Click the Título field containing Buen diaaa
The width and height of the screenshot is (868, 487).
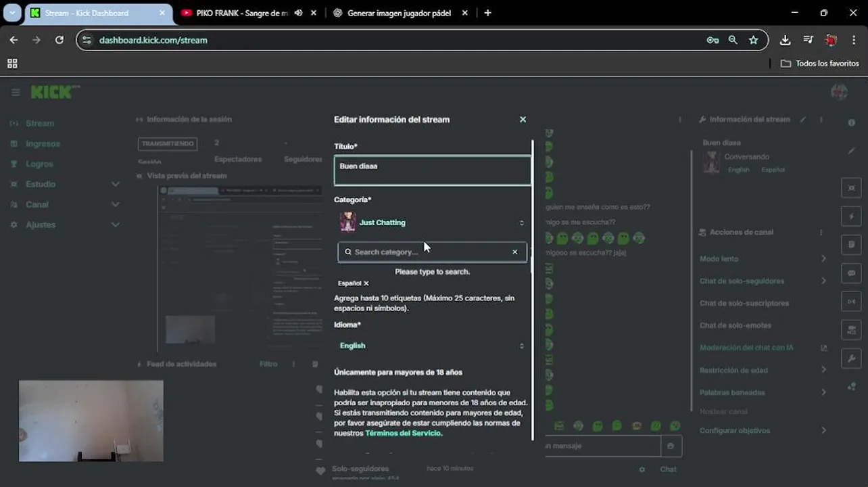(433, 170)
